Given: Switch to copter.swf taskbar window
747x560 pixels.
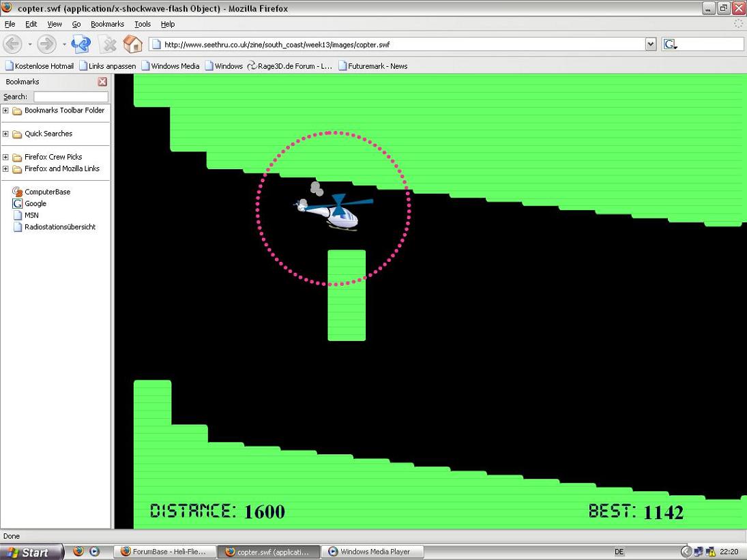Looking at the screenshot, I should click(268, 552).
